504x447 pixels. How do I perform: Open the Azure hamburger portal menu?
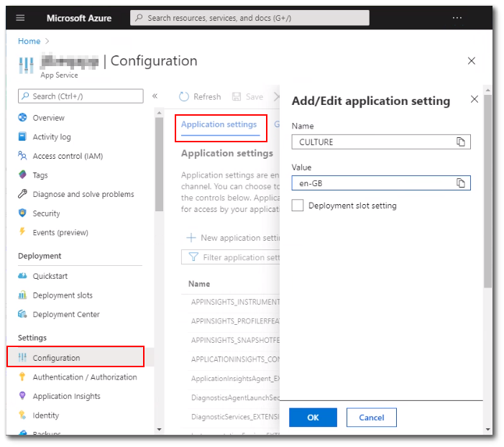click(x=20, y=18)
